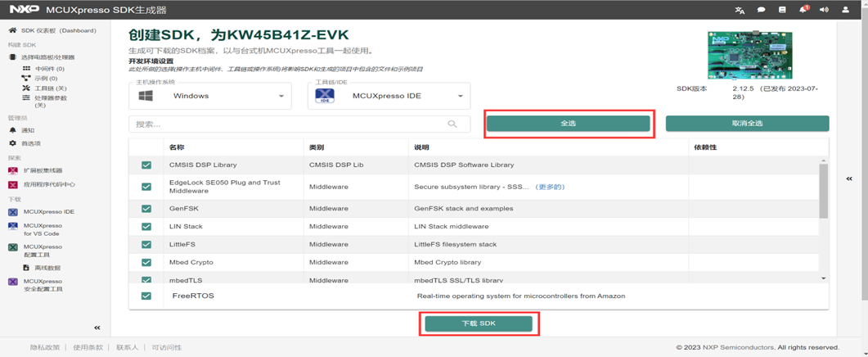The height and width of the screenshot is (357, 868).
Task: Open notifications bell with badge
Action: (x=803, y=10)
